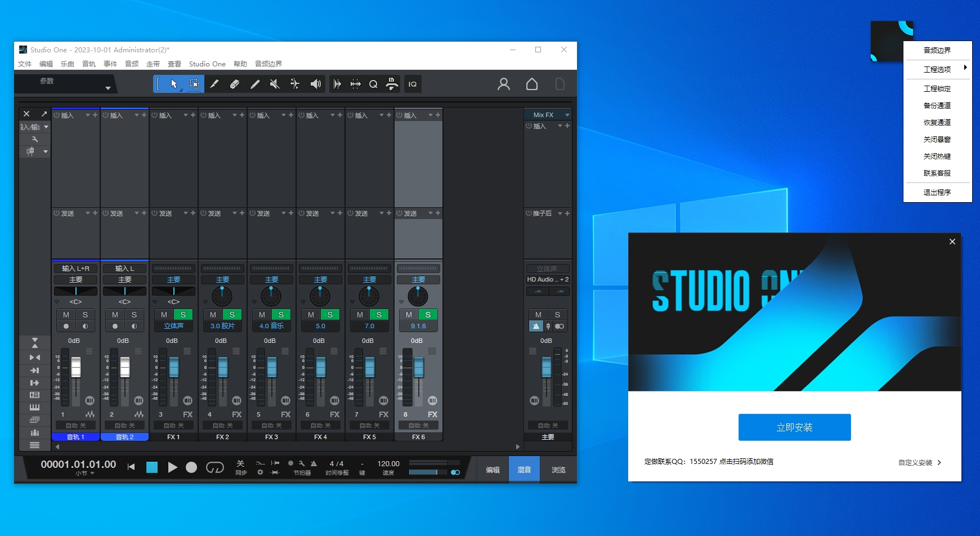Image resolution: width=980 pixels, height=536 pixels.
Task: Adjust the FX 6 volume fader
Action: coord(419,367)
